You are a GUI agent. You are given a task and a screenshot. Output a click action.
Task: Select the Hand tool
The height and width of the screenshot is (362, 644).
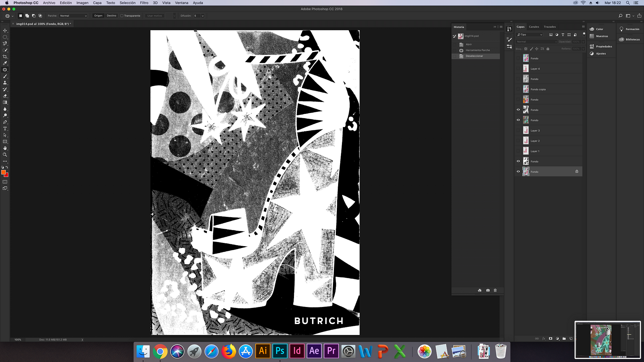pyautogui.click(x=5, y=148)
